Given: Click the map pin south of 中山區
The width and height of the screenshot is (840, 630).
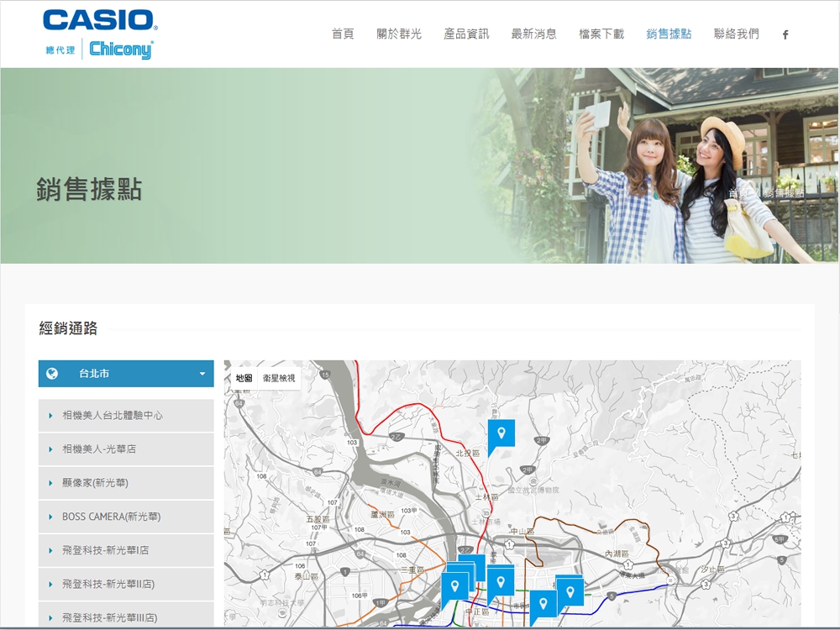Looking at the screenshot, I should point(501,582).
